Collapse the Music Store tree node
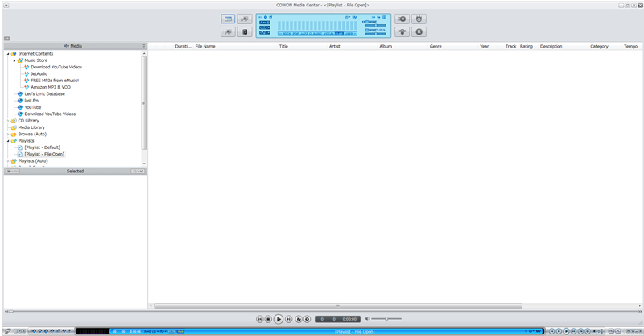The width and height of the screenshot is (644, 336). (x=14, y=60)
